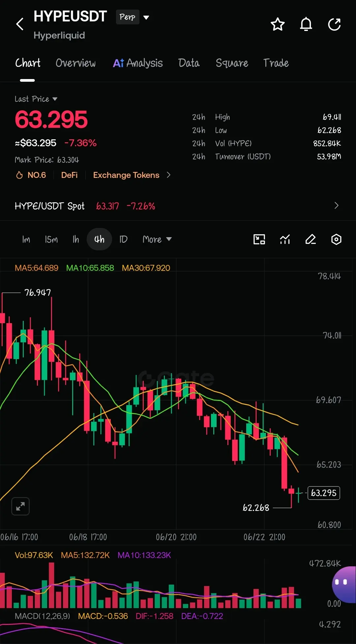The image size is (356, 644).
Task: Tap the MA10:65.858 indicator label
Action: click(x=90, y=268)
